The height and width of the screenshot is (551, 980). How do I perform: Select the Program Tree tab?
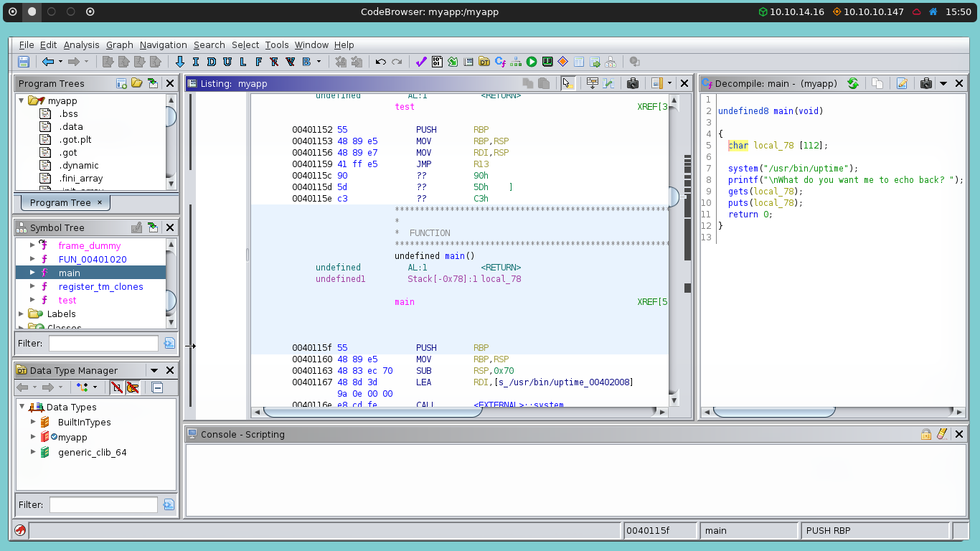(x=60, y=202)
